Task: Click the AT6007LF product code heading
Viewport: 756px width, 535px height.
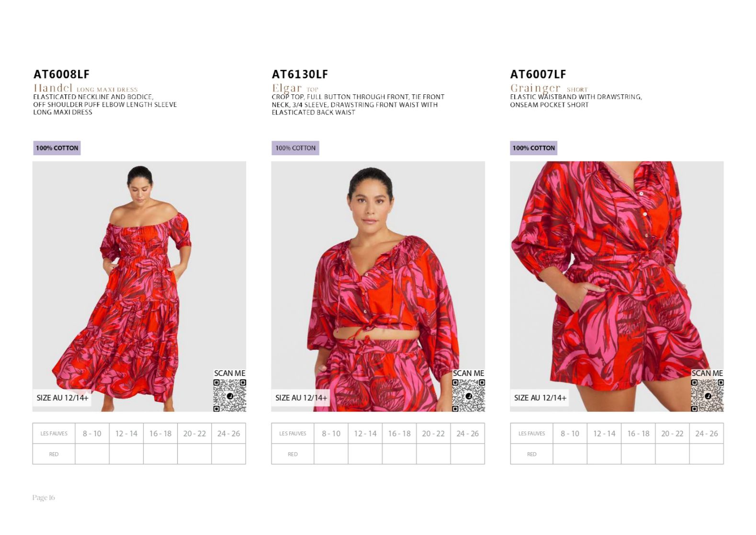Action: 538,74
